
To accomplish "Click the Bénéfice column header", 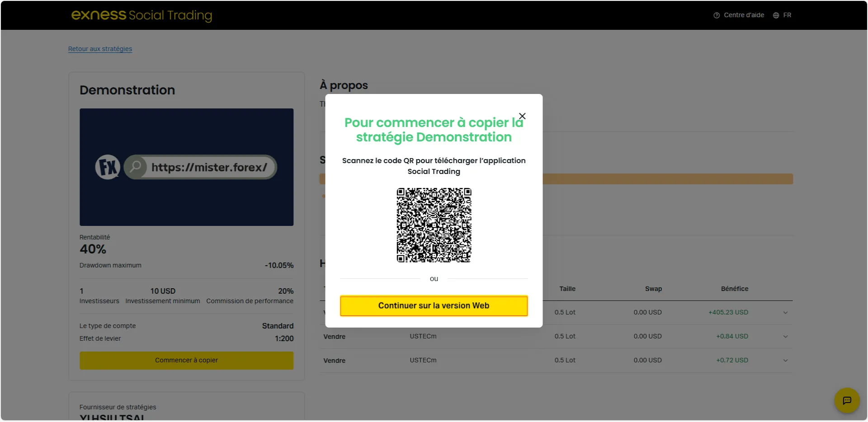I will tap(734, 289).
